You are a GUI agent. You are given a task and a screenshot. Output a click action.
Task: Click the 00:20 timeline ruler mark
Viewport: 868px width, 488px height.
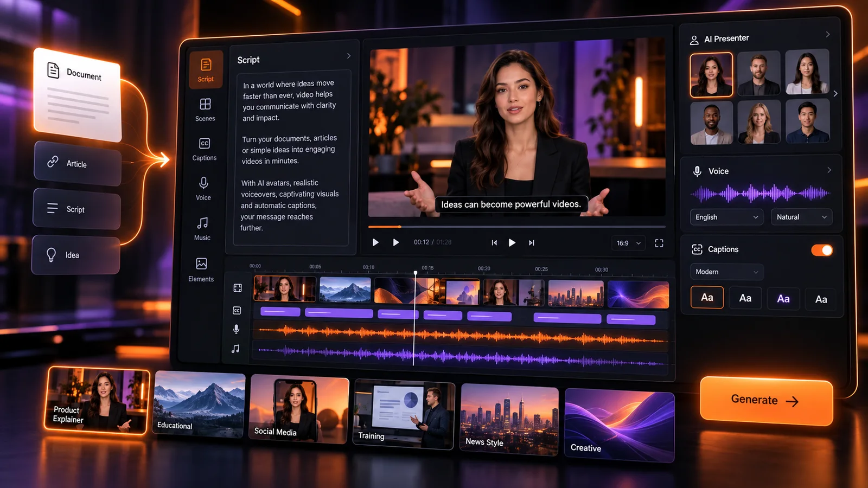coord(484,268)
